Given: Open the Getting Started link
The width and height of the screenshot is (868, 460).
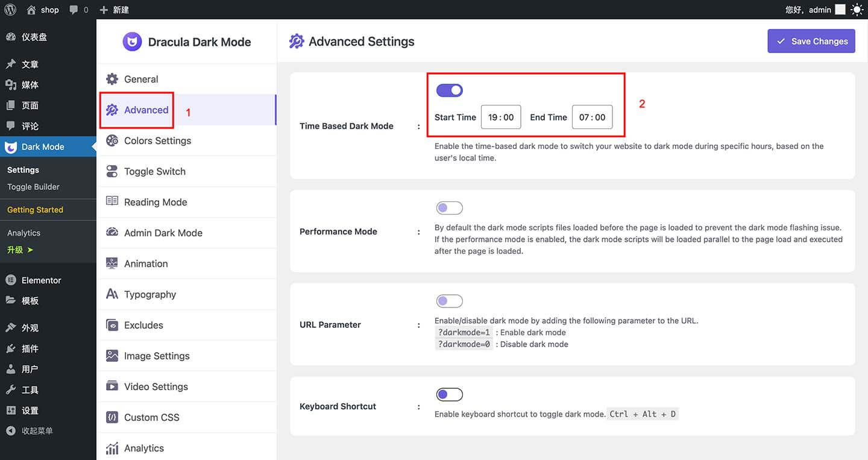Looking at the screenshot, I should point(35,210).
